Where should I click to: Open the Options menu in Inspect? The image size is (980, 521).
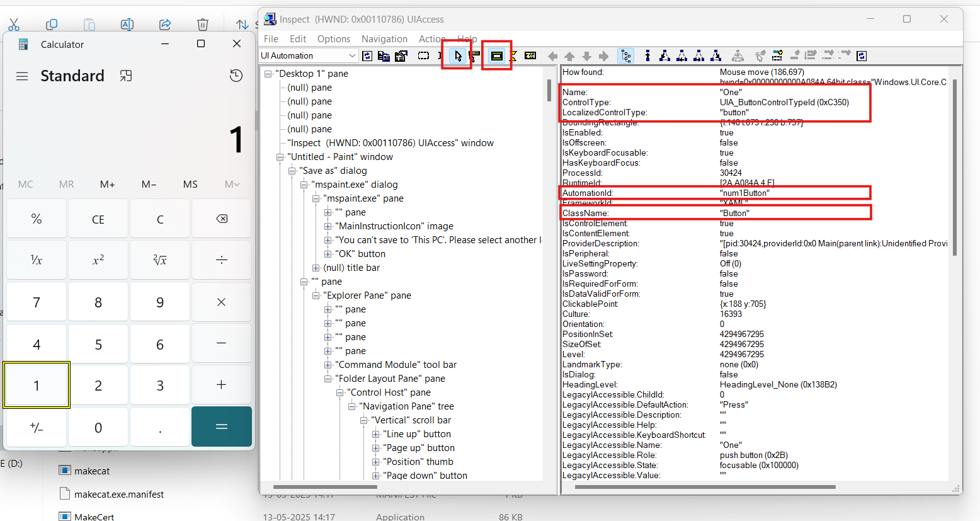333,39
